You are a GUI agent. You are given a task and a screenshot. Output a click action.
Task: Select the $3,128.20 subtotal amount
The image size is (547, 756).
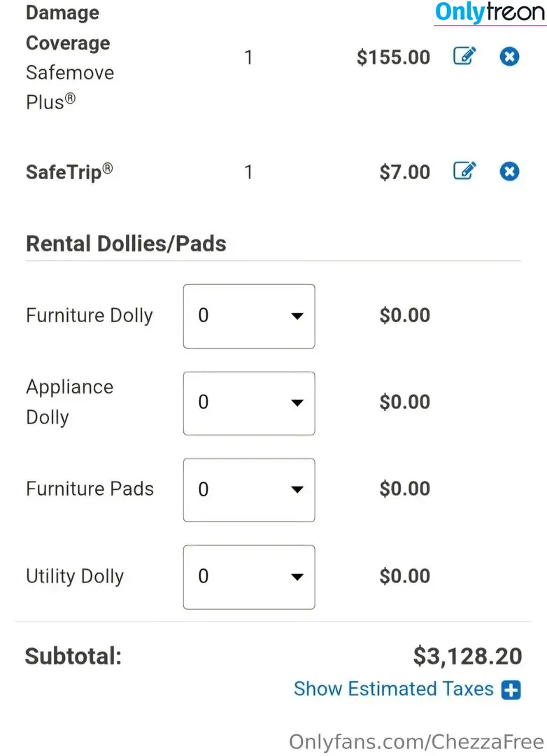click(467, 656)
